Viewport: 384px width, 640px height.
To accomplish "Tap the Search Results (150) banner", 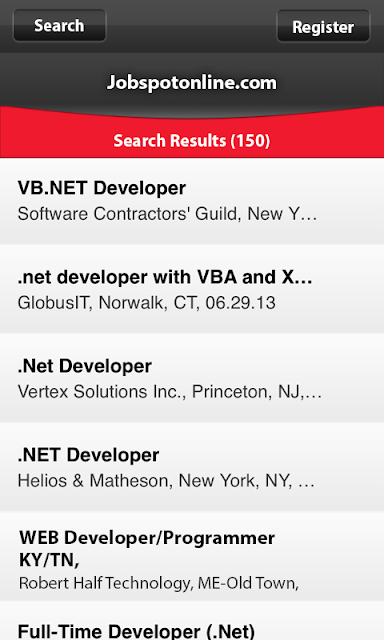I will pyautogui.click(x=192, y=141).
